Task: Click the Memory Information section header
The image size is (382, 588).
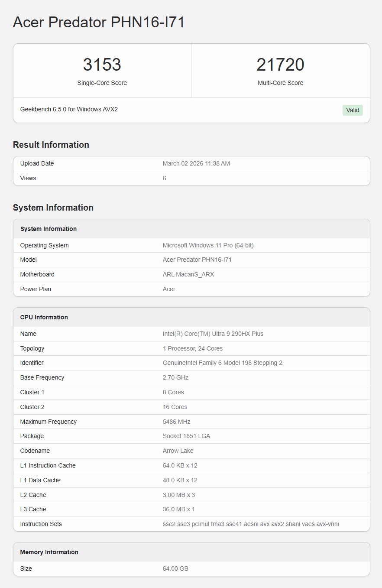Action: point(49,552)
